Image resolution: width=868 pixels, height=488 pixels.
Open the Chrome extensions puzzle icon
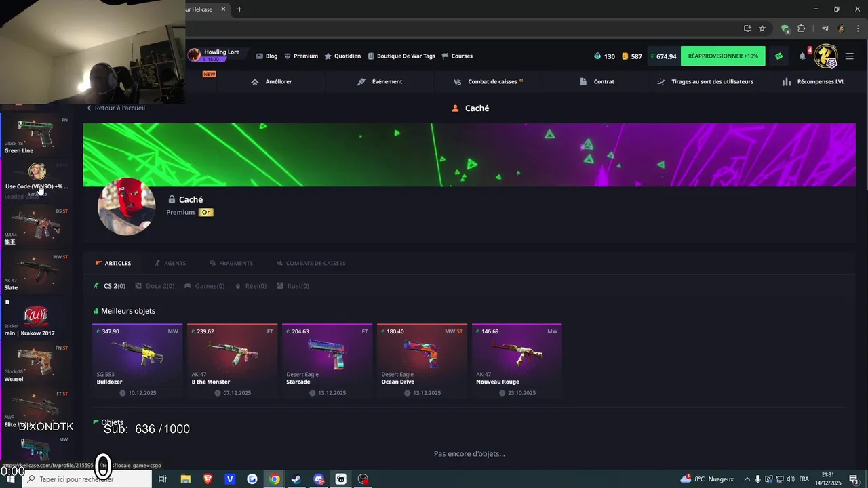pos(802,28)
